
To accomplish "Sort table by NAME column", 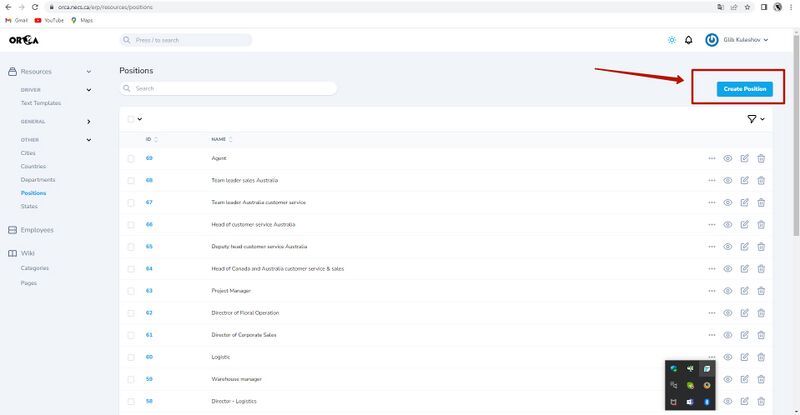I will click(222, 139).
